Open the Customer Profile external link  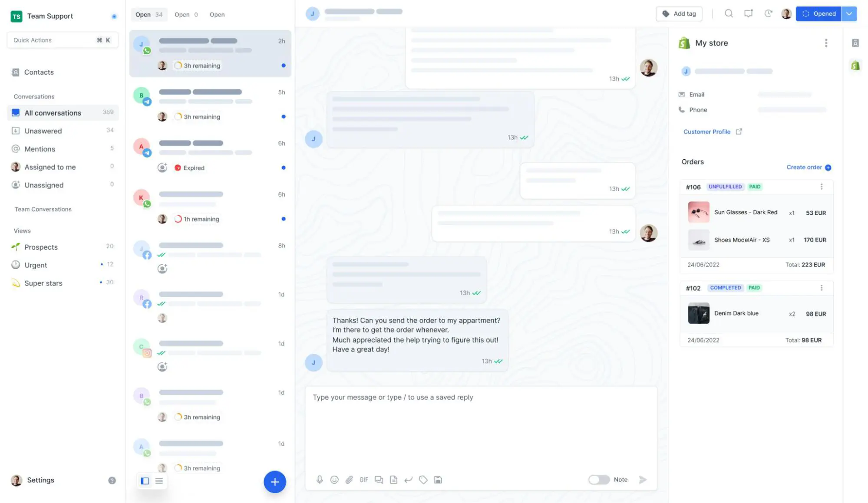tap(739, 131)
